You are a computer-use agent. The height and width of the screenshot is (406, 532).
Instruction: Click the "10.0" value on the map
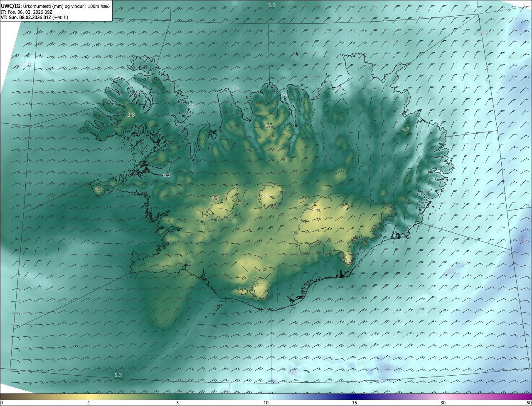pyautogui.click(x=26, y=64)
